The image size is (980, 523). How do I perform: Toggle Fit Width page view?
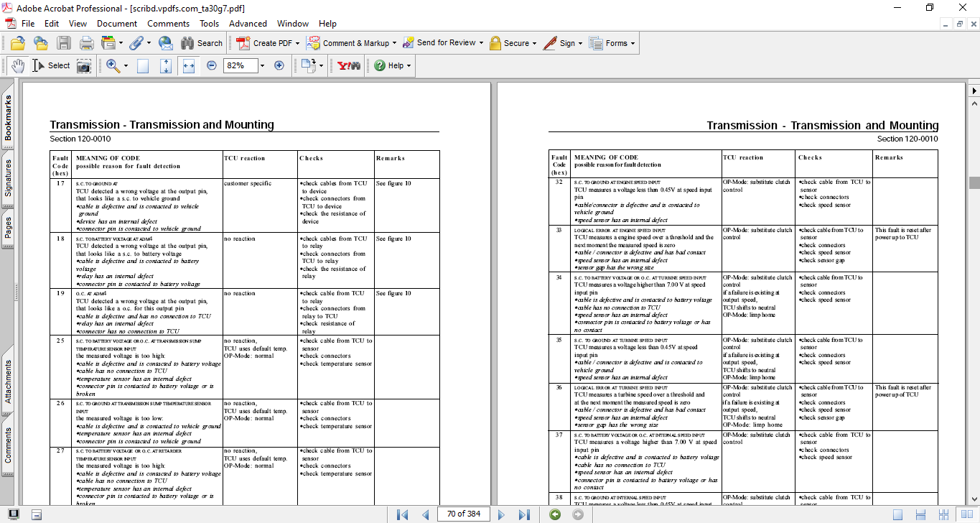[x=189, y=65]
